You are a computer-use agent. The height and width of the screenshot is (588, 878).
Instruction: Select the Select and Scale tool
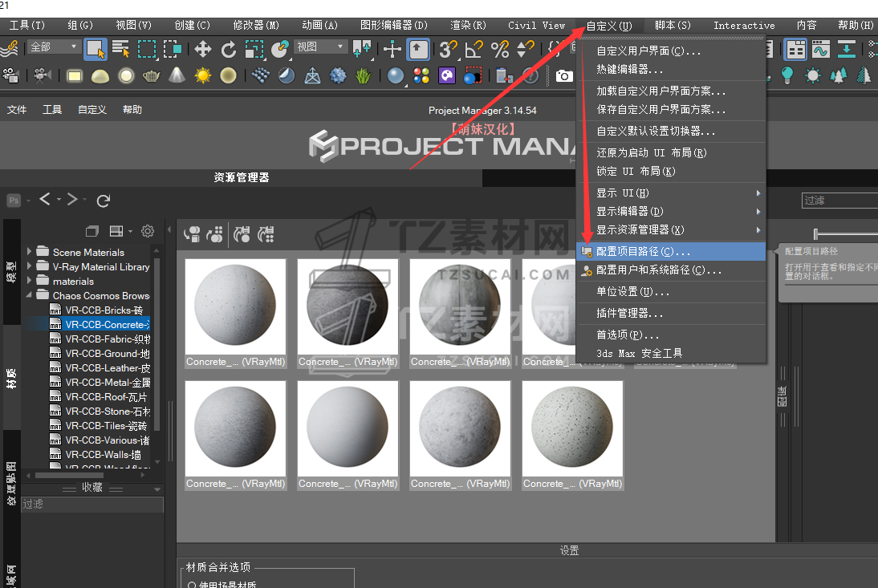point(254,49)
